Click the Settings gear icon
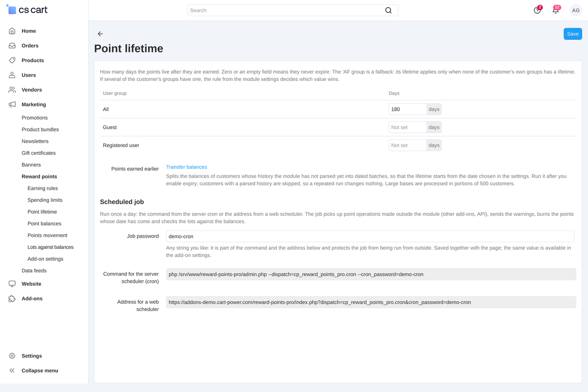The image size is (588, 392). click(12, 356)
